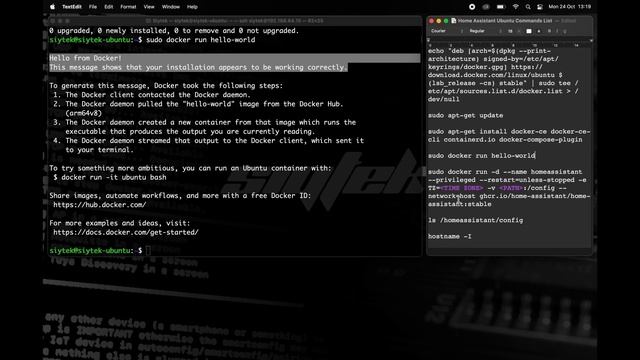Click 'To generate this message' line in Terminal
This screenshot has width=640, height=360.
166,86
